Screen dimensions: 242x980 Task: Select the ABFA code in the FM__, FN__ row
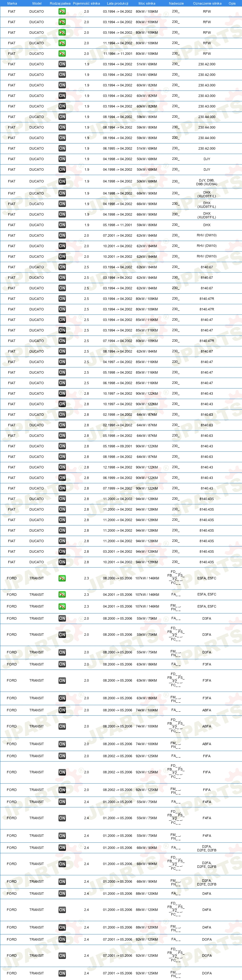207,744
